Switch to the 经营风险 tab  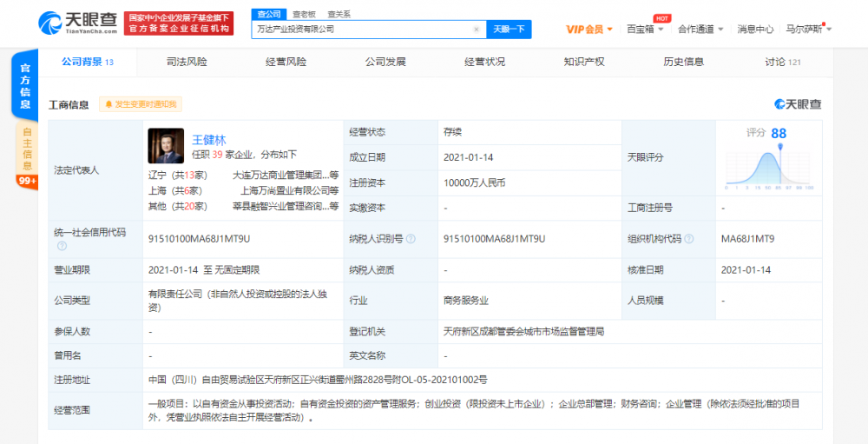[286, 62]
